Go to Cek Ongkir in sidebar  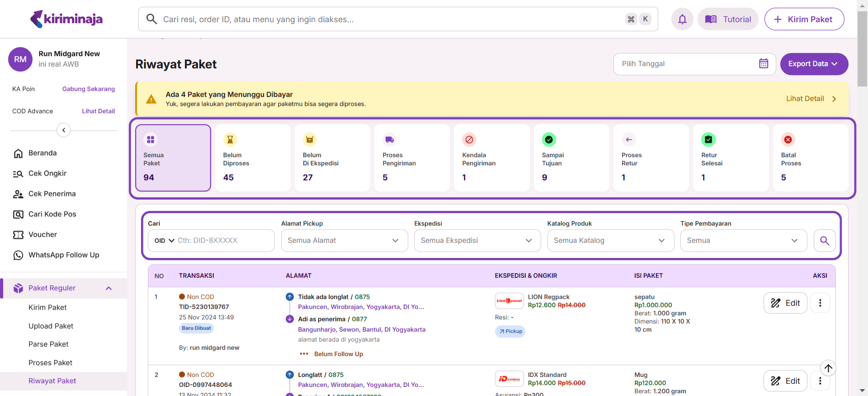click(x=47, y=174)
